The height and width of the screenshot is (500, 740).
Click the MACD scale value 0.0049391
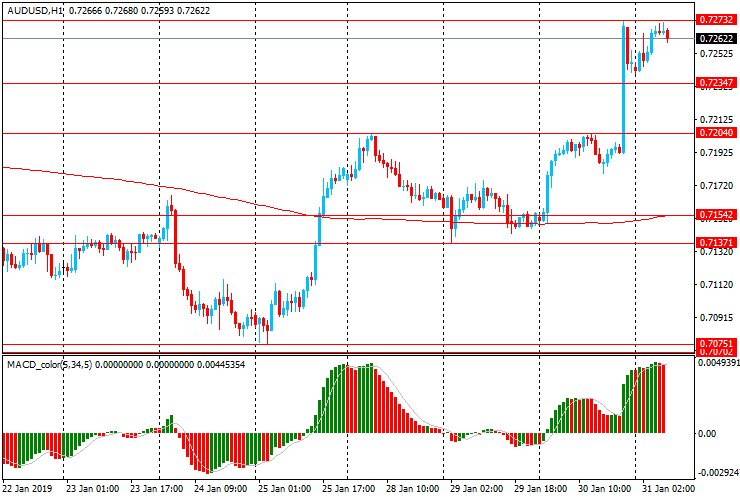point(718,363)
